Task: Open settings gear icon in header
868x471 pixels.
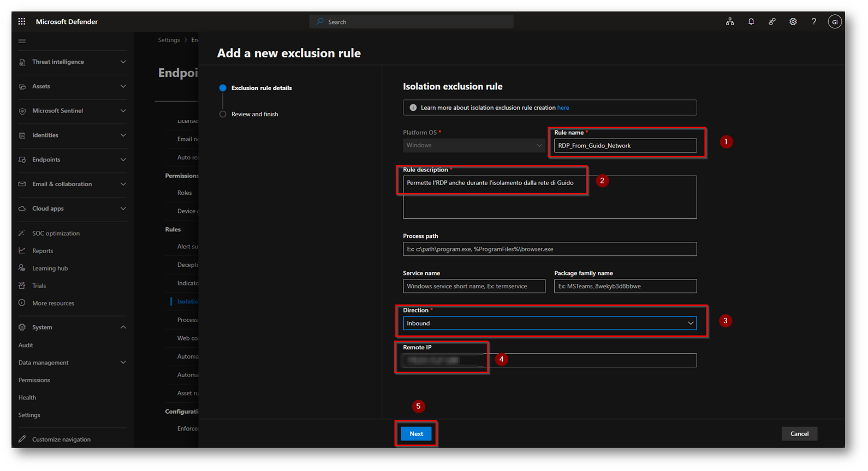Action: pyautogui.click(x=793, y=22)
